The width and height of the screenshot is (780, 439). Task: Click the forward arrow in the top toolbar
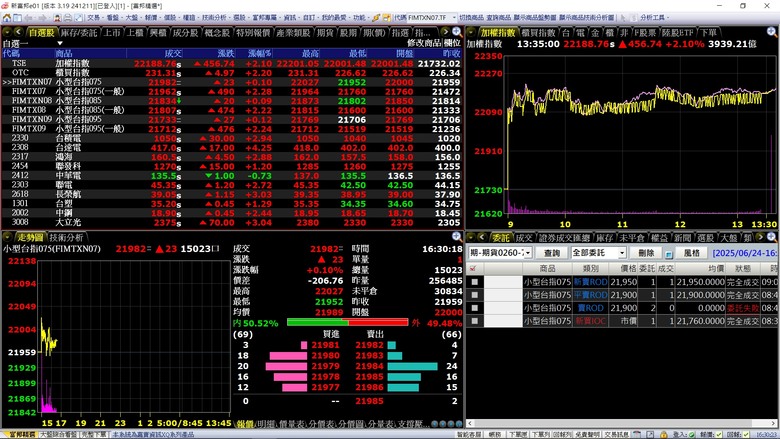click(42, 17)
